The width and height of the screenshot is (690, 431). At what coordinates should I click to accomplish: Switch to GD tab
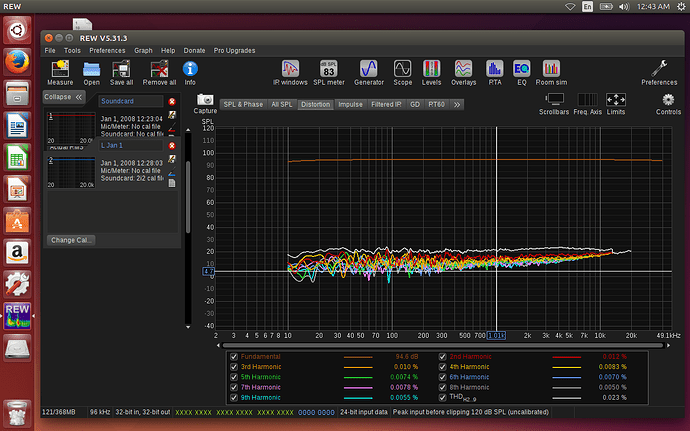pyautogui.click(x=415, y=104)
